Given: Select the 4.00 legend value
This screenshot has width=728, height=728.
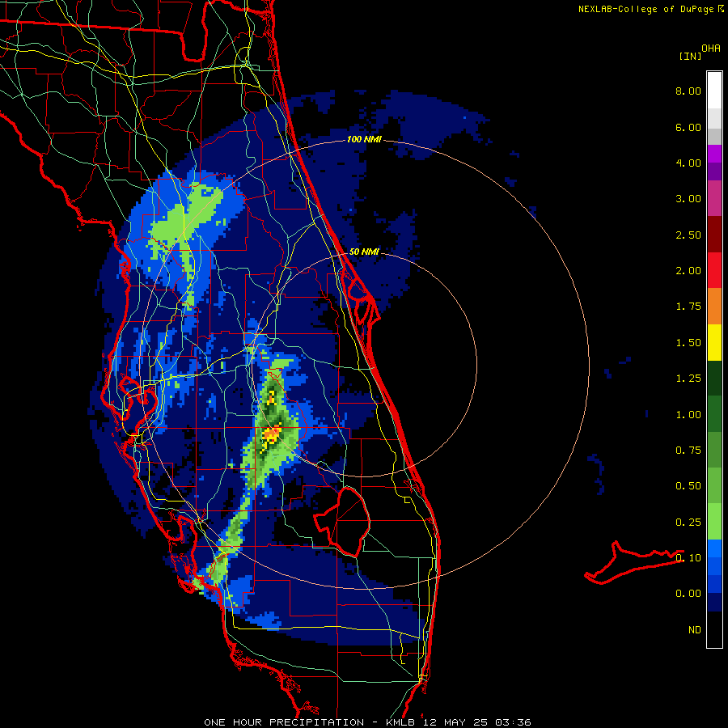Looking at the screenshot, I should (688, 163).
